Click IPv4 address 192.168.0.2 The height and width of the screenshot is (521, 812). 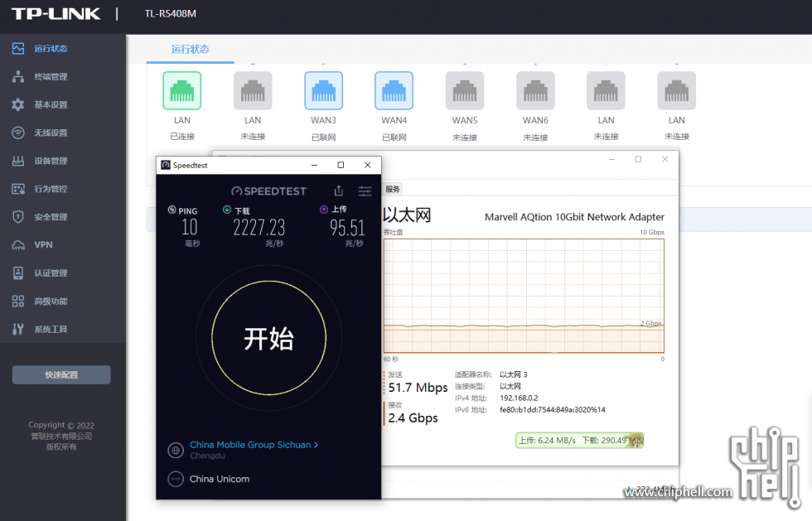click(x=519, y=398)
